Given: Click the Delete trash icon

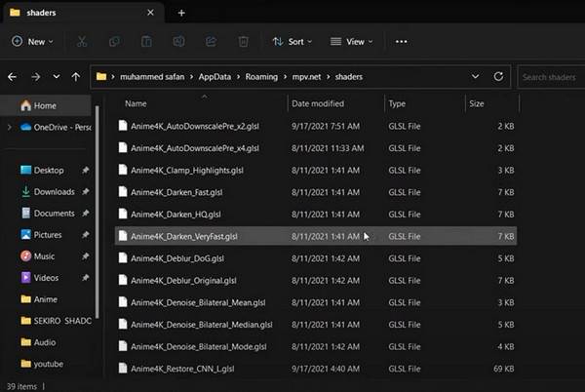Looking at the screenshot, I should pos(243,41).
